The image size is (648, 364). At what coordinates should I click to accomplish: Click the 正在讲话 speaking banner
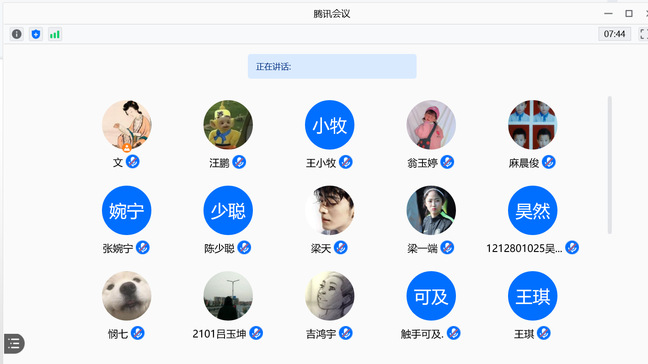(332, 66)
